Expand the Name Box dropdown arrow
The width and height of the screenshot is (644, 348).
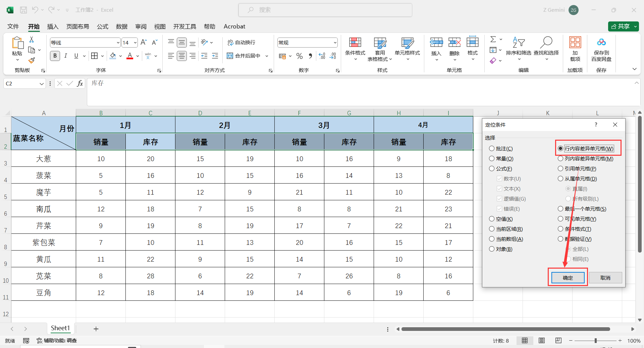[42, 84]
